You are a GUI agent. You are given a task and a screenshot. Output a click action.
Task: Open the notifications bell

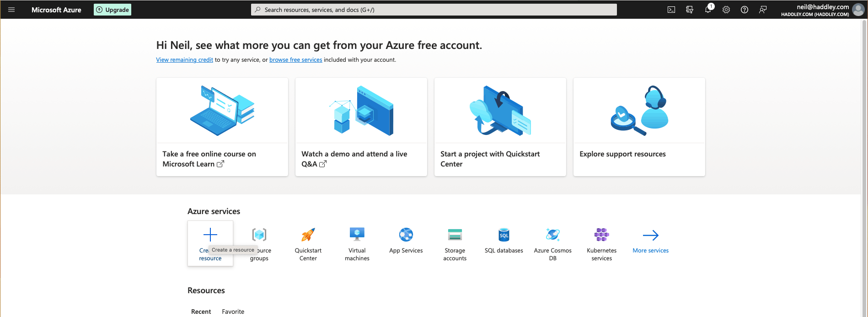(x=708, y=10)
